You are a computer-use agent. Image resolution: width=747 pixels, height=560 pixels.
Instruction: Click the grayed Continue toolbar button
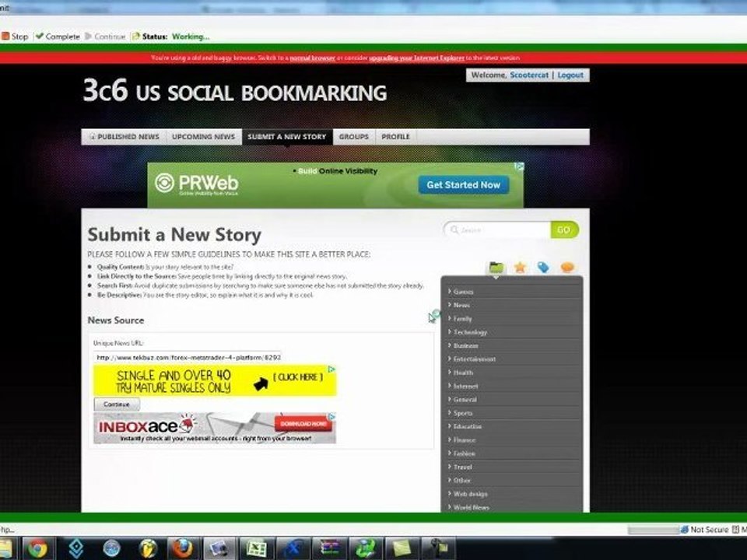[105, 37]
